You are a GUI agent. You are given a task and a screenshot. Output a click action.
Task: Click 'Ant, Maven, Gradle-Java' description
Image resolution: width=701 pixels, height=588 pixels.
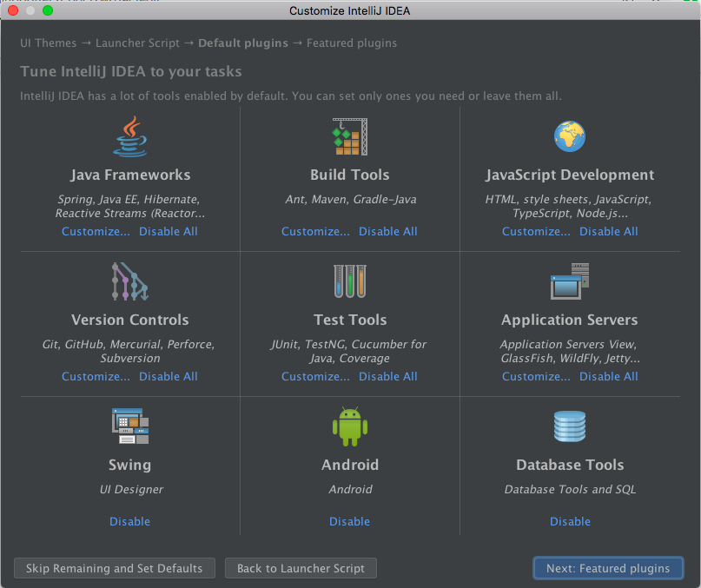(x=351, y=199)
